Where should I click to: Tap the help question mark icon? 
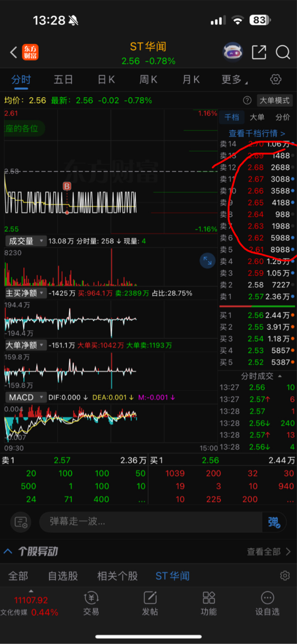(247, 101)
